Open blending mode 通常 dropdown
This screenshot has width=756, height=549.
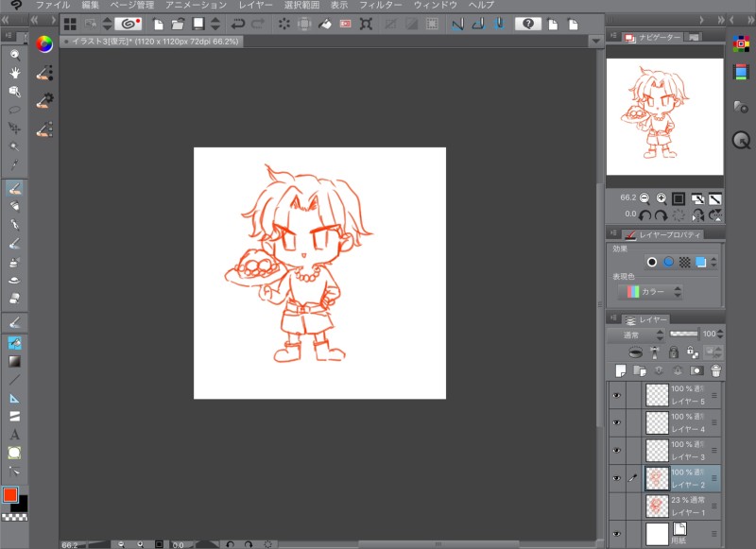point(636,335)
